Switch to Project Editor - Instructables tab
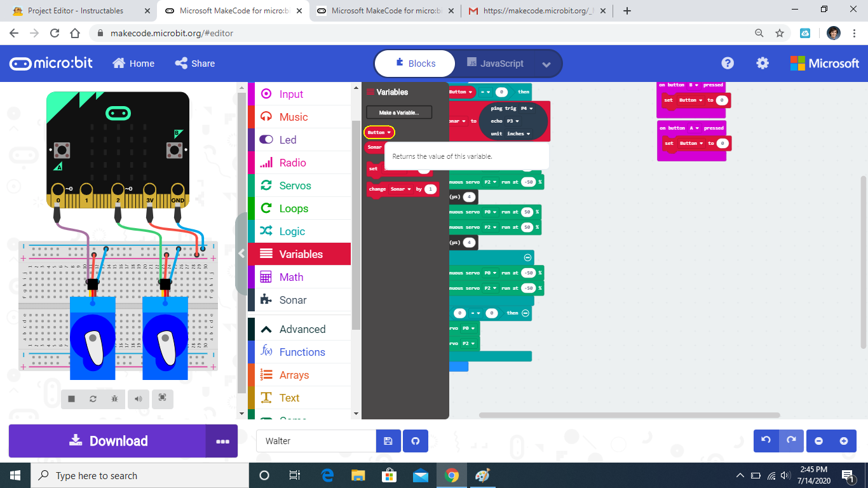 tap(79, 11)
